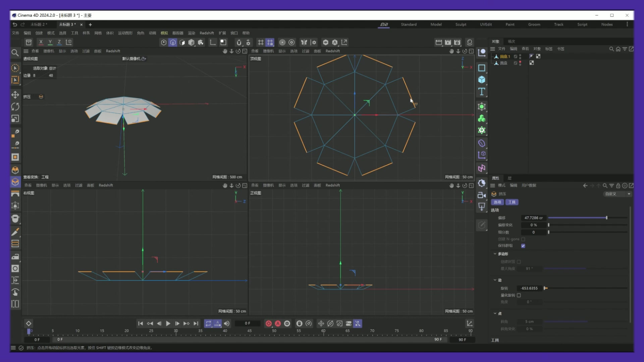The width and height of the screenshot is (644, 362).
Task: Collapse the 边 section
Action: pos(495,280)
